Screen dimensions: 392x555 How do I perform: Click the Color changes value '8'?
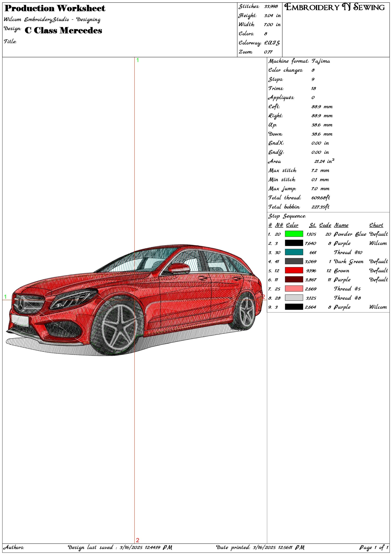point(313,70)
